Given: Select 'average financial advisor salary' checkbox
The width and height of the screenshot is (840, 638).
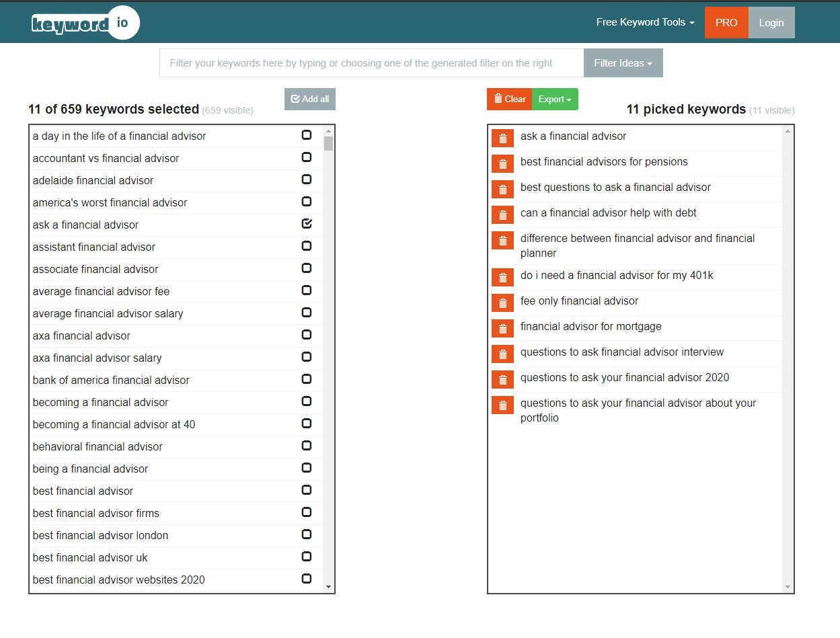Looking at the screenshot, I should click(x=307, y=313).
